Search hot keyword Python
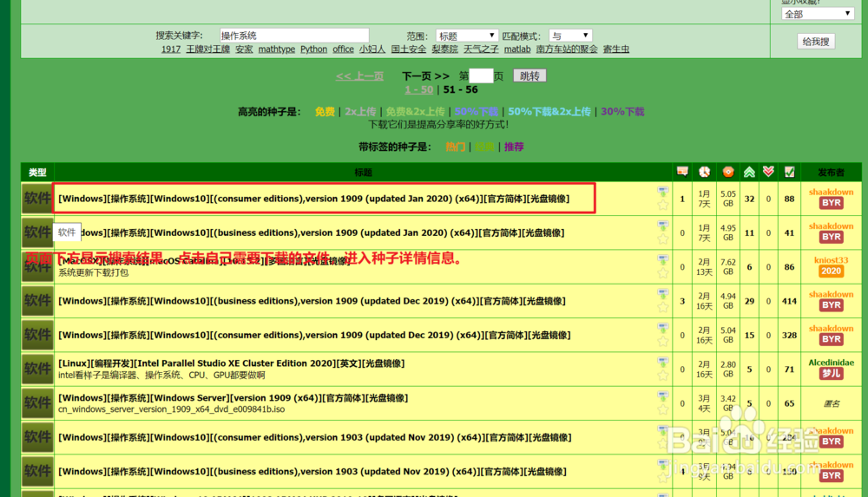 click(x=313, y=49)
